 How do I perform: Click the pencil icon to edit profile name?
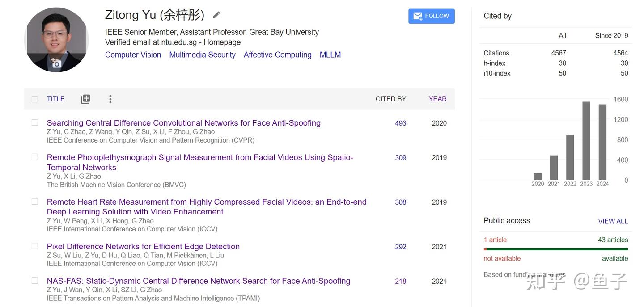[x=216, y=14]
